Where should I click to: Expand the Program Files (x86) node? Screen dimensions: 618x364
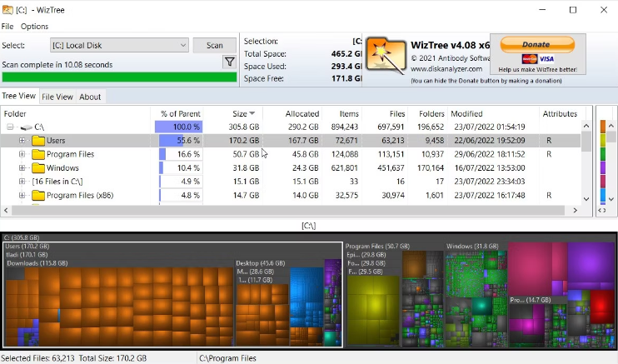(x=22, y=195)
